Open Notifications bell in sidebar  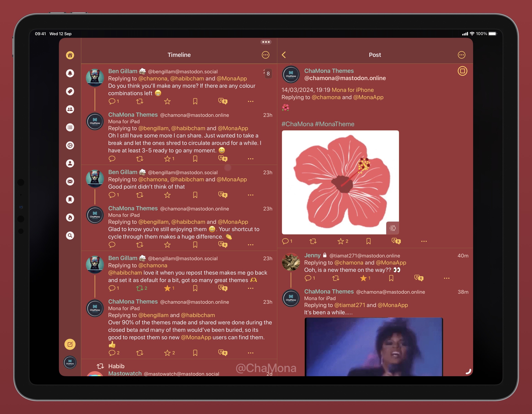tap(70, 73)
